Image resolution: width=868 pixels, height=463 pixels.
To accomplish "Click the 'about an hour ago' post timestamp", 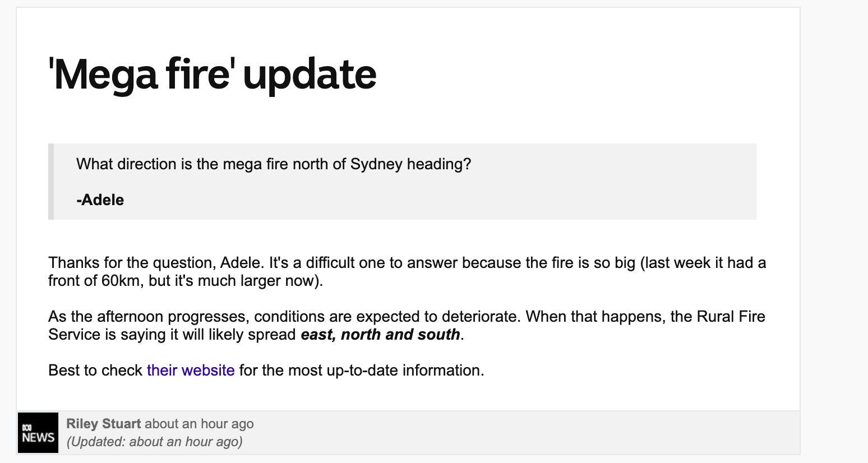I will (199, 424).
